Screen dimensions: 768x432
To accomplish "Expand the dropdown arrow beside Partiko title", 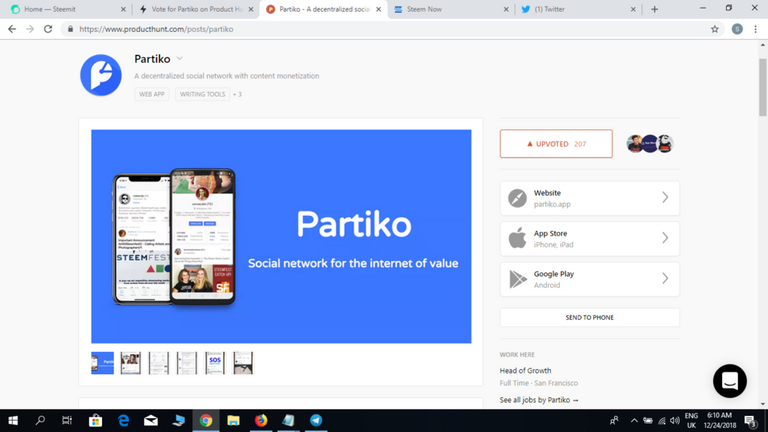I will click(180, 59).
